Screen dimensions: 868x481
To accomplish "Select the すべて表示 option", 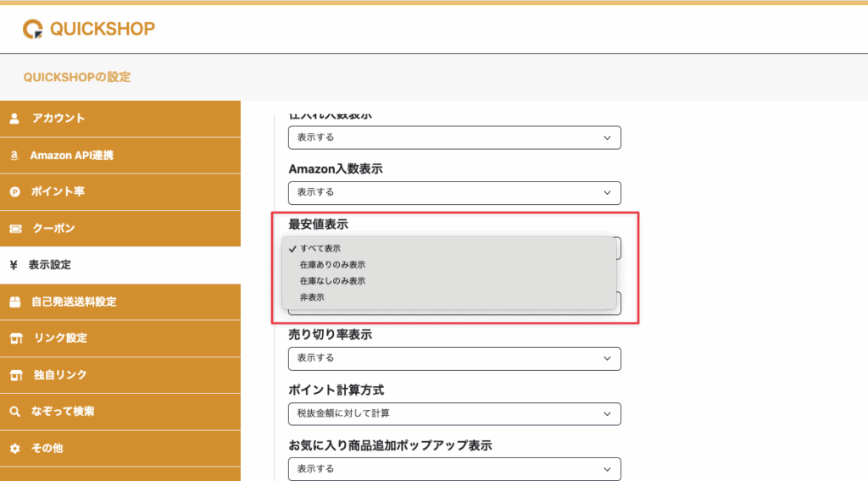I will tap(320, 248).
